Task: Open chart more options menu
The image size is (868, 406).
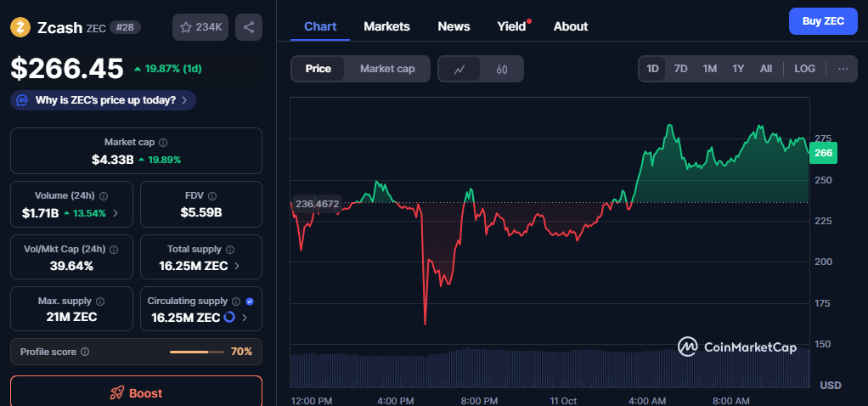Action: [x=843, y=69]
